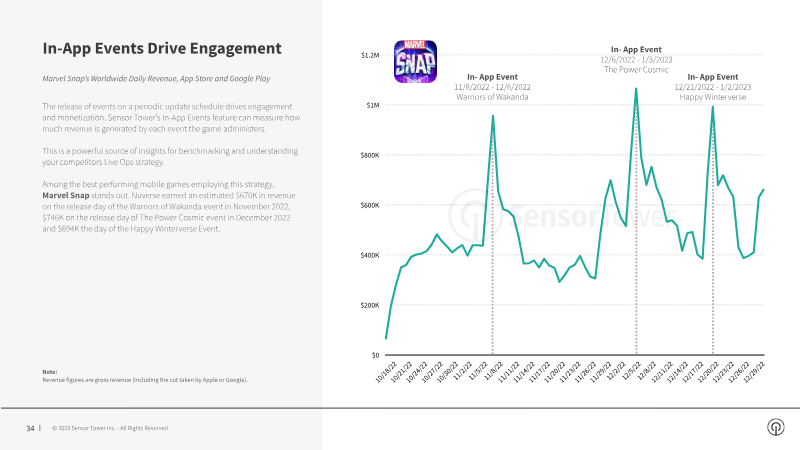
Task: Click the 10/18/22 x-axis date label
Action: [386, 372]
